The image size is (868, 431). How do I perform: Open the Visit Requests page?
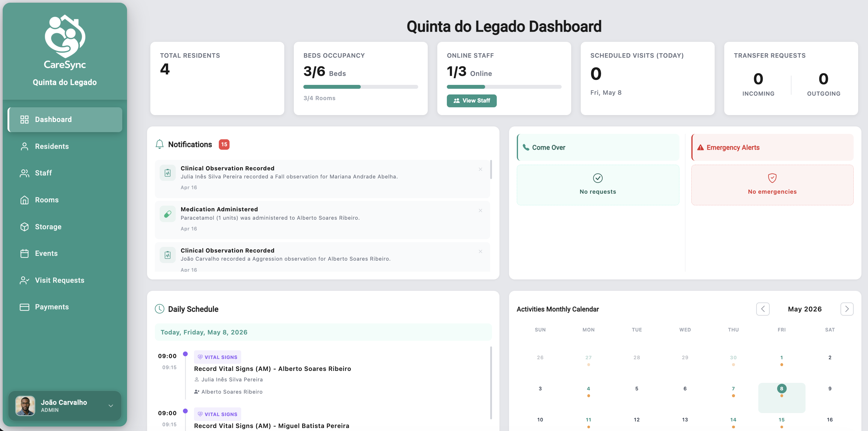[x=65, y=280]
